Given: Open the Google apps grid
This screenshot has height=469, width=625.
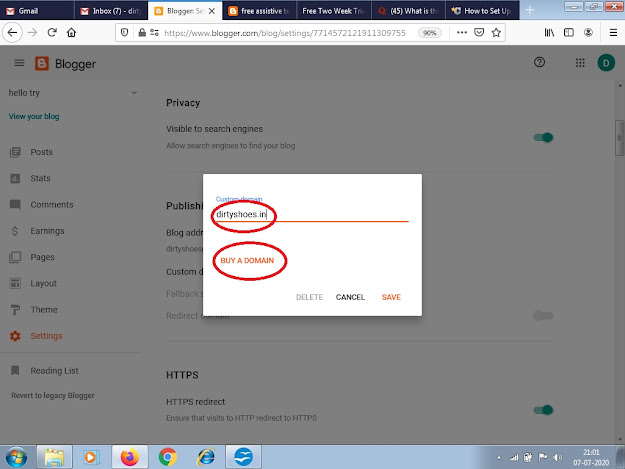Looking at the screenshot, I should pyautogui.click(x=580, y=63).
